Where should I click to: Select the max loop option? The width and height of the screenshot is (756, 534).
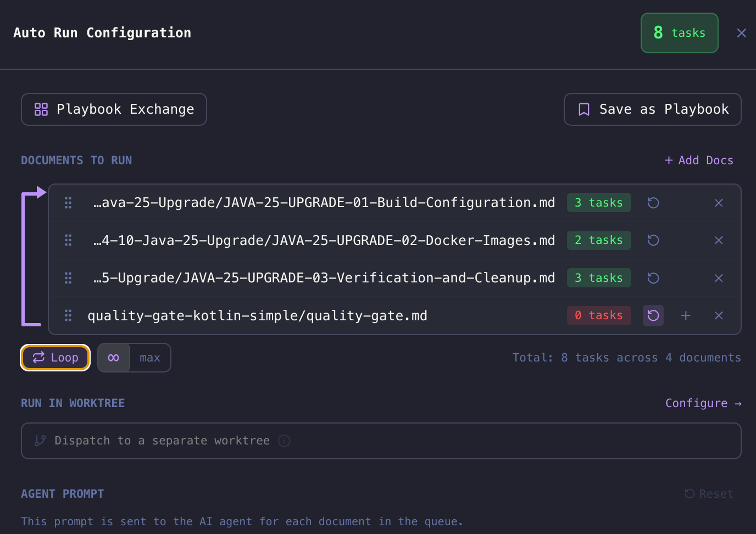[x=149, y=358]
